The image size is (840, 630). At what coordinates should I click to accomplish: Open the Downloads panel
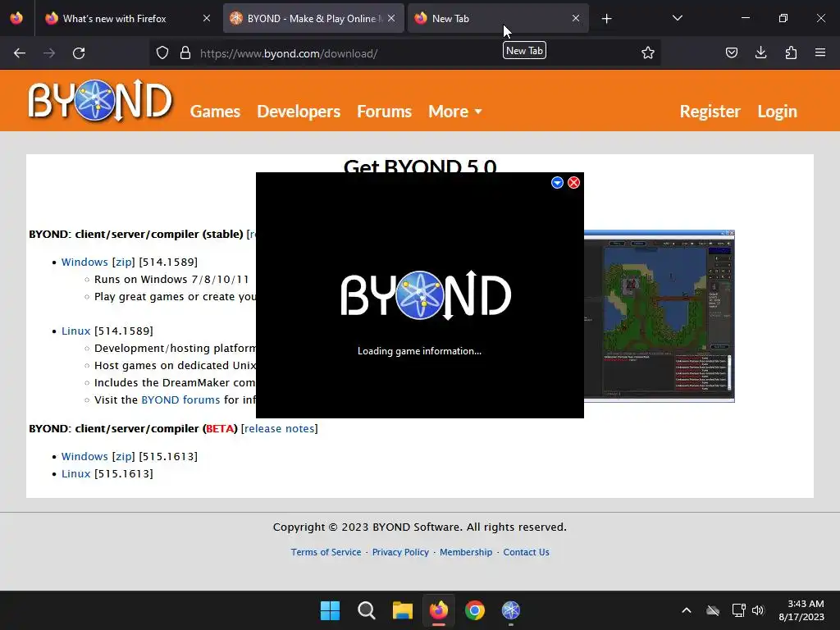click(760, 52)
